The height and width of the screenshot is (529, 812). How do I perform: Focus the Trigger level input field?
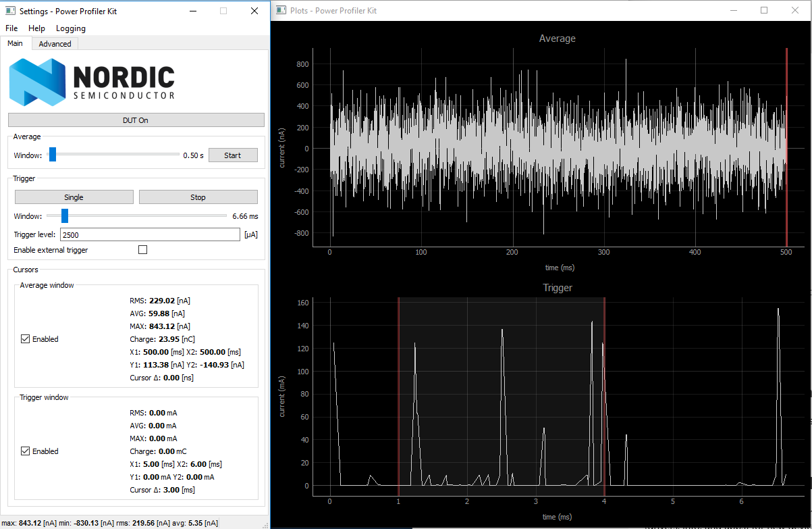tap(150, 234)
